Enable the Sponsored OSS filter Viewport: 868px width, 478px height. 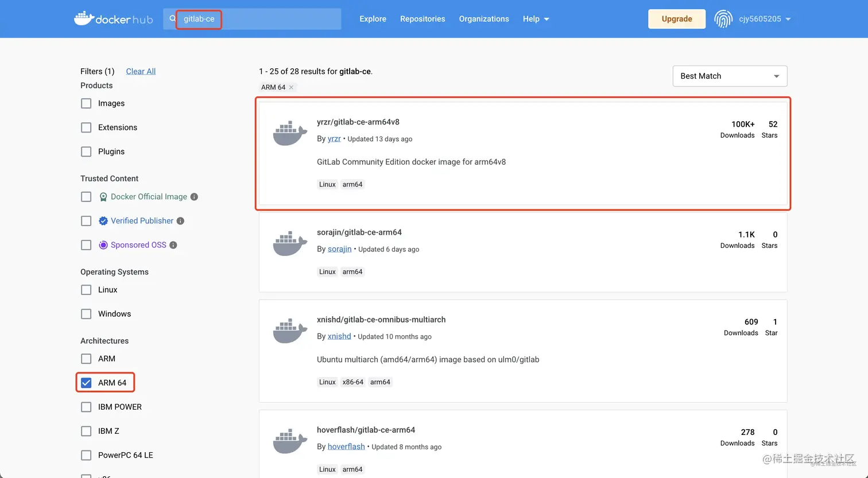[86, 245]
